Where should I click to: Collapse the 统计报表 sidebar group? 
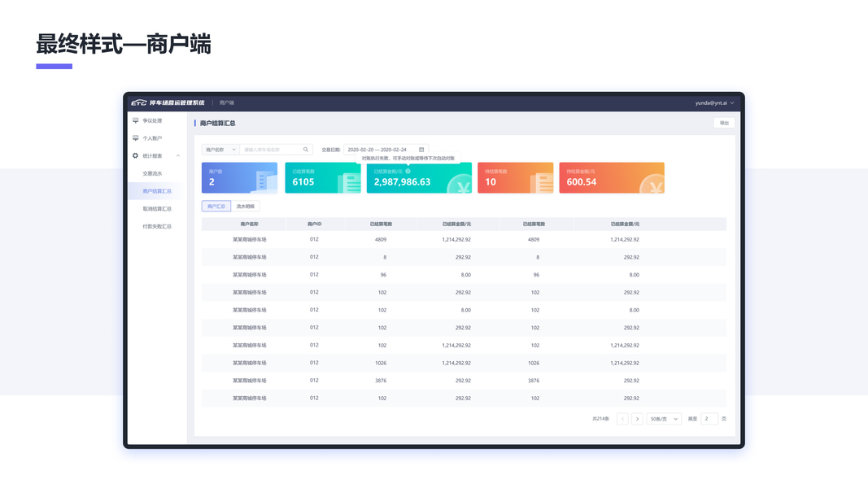tap(156, 156)
